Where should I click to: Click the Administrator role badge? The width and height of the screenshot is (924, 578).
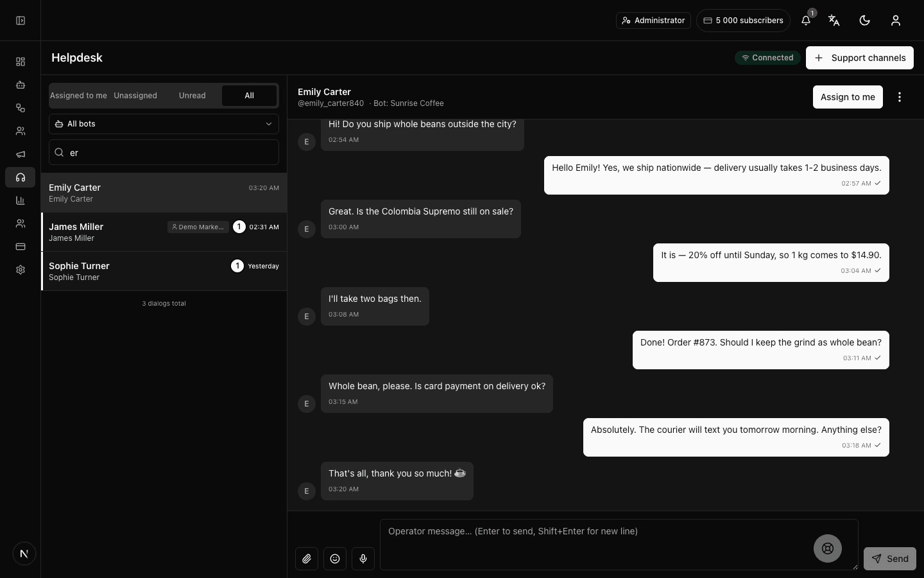(653, 21)
